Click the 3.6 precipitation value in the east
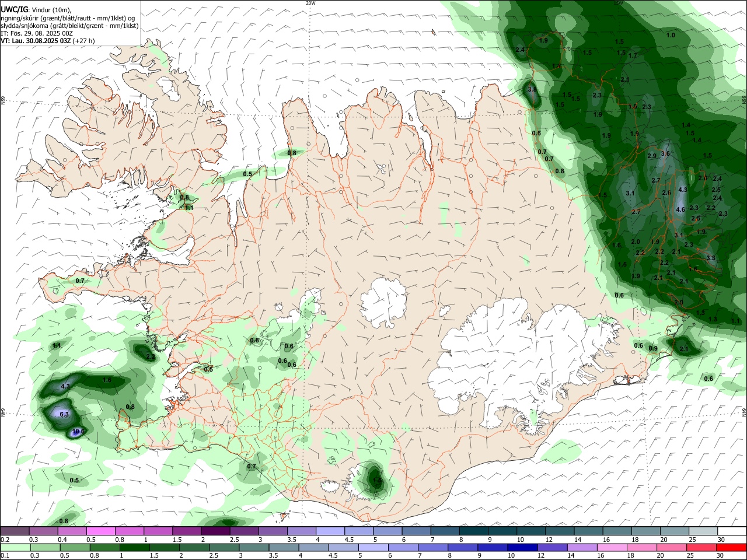This screenshot has height=560, width=747. 665,154
